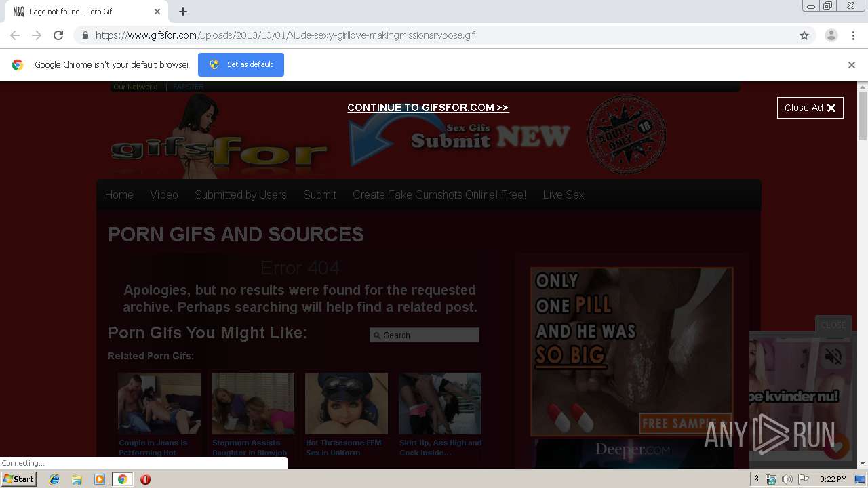The image size is (868, 488).
Task: Close the "Page not found" tab
Action: pos(157,12)
